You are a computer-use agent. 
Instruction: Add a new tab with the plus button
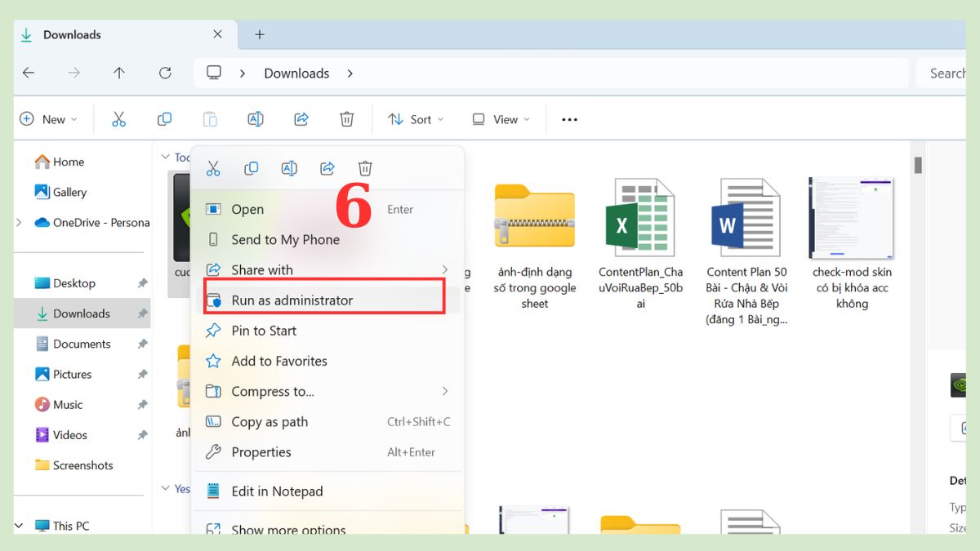pos(260,34)
